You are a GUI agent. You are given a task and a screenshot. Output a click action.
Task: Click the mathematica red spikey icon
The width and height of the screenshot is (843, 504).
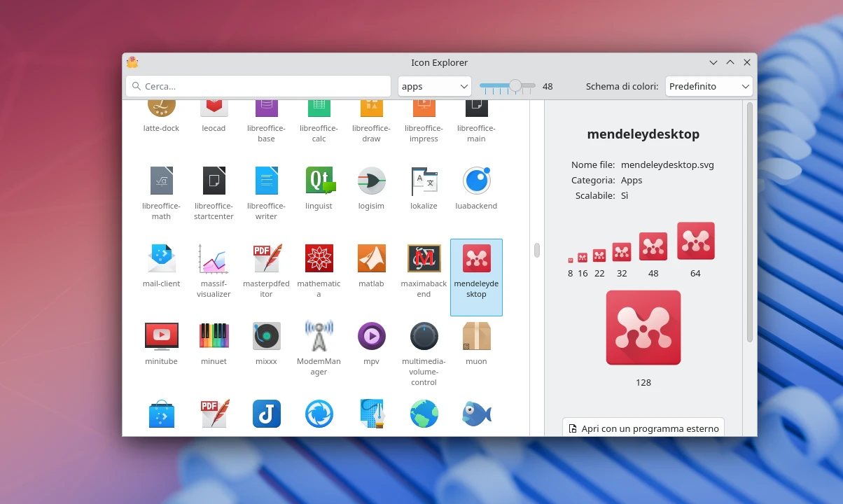click(319, 258)
